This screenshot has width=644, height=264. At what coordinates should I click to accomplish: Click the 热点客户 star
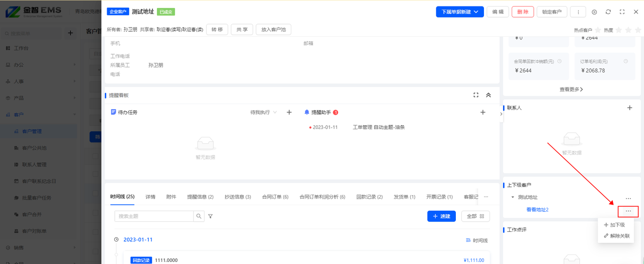coord(598,30)
